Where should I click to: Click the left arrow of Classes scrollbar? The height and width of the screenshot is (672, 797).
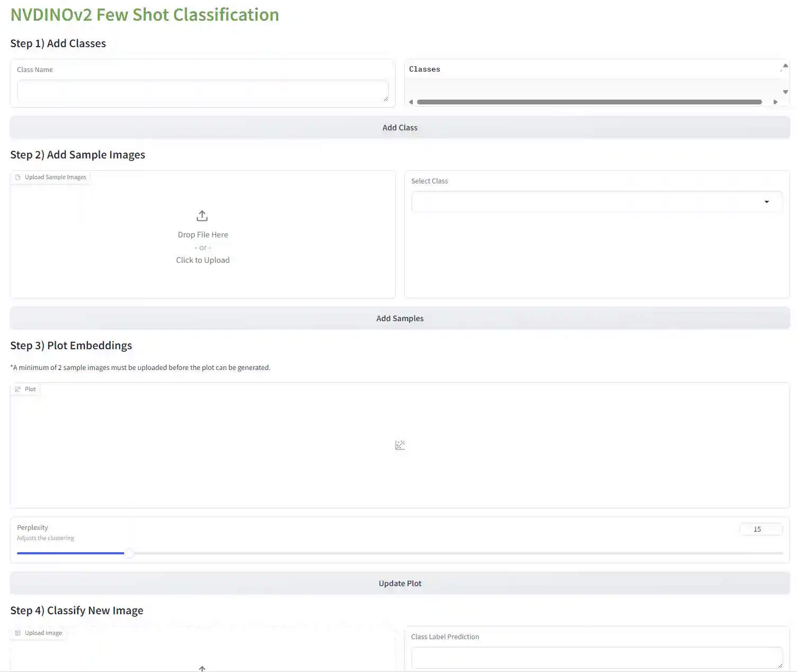pyautogui.click(x=411, y=102)
